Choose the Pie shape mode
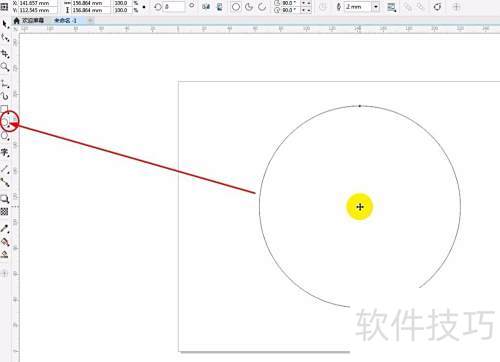This screenshot has width=500, height=362. [x=249, y=7]
